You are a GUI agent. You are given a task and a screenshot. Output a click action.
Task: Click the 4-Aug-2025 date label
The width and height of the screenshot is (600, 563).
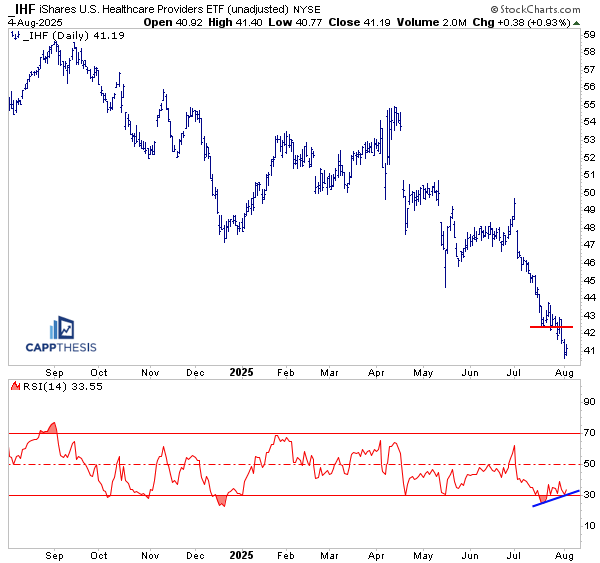(x=36, y=23)
